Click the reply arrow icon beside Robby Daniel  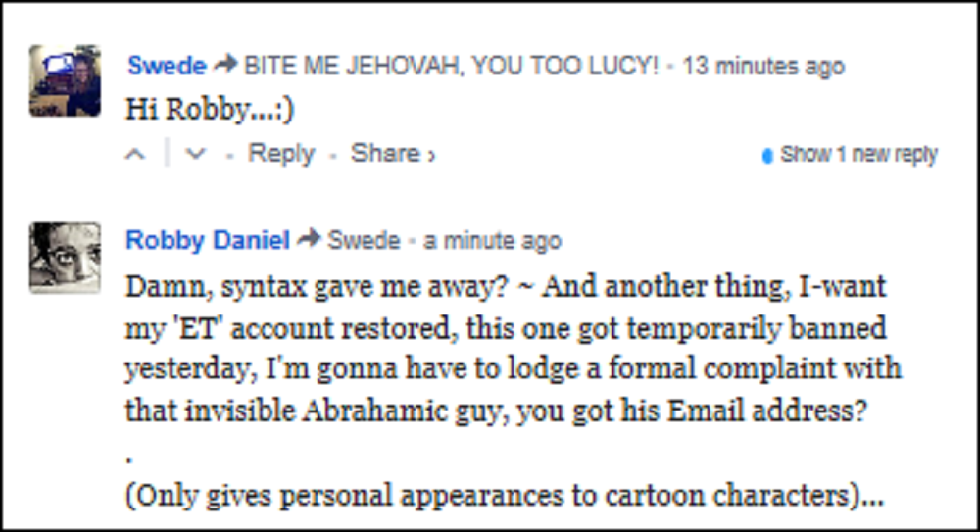click(x=309, y=240)
